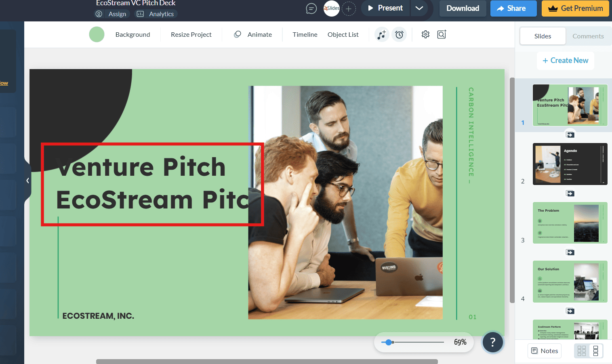Switch to the Slides tab
The image size is (612, 364).
543,36
